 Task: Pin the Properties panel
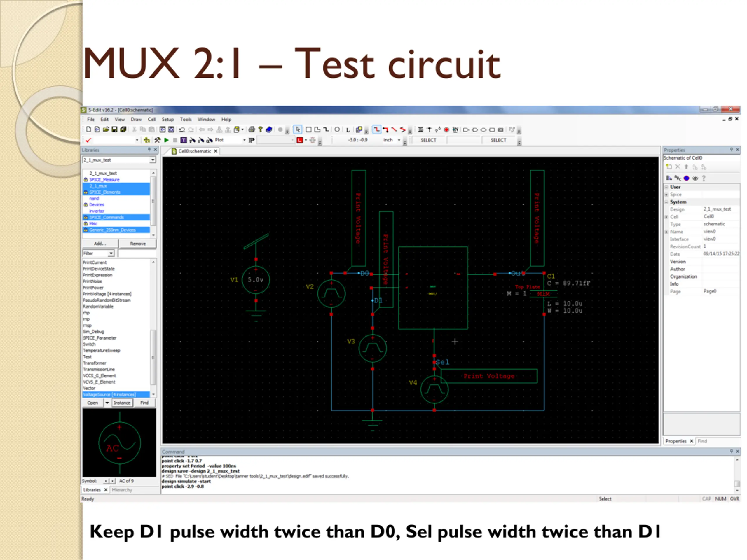(732, 150)
